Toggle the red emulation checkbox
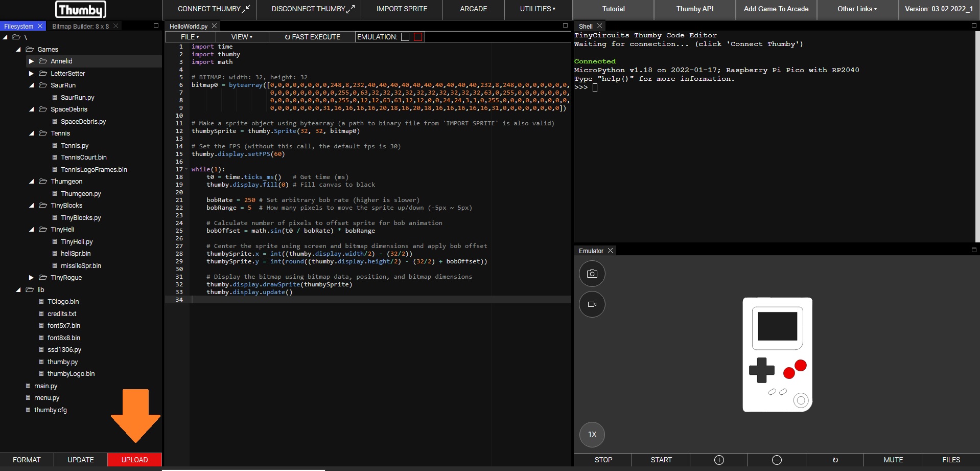Image resolution: width=980 pixels, height=471 pixels. click(x=418, y=37)
